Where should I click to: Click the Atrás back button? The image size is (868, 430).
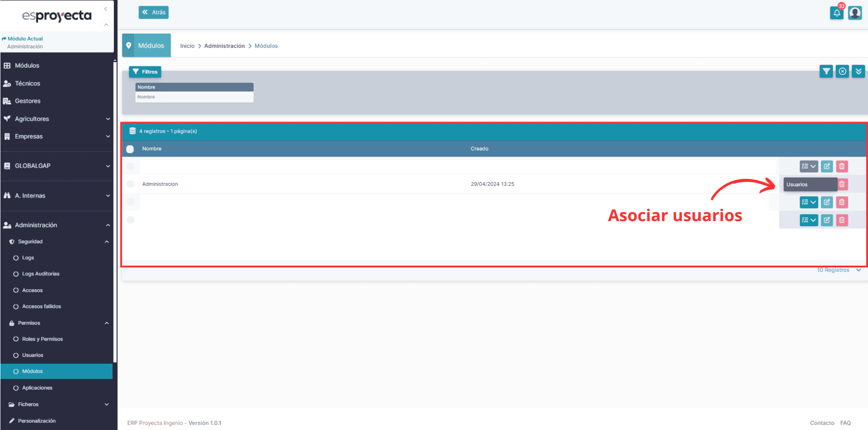(153, 12)
